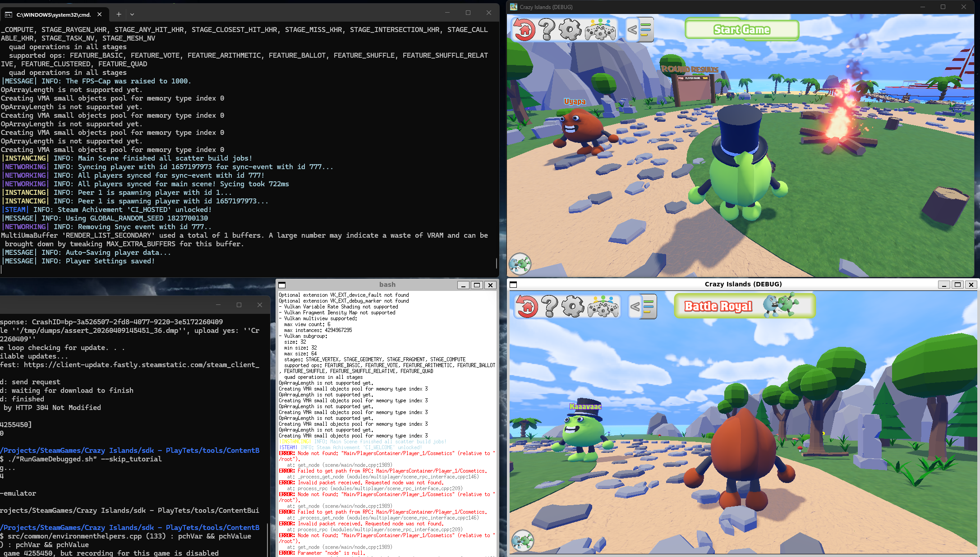This screenshot has height=557, width=980.
Task: Open settings gear in bottom game window
Action: pos(573,307)
